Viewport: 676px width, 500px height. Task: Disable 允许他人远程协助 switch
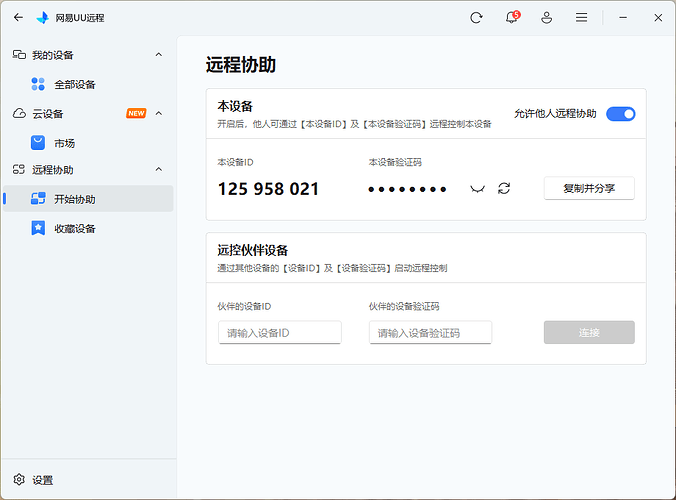click(x=620, y=114)
